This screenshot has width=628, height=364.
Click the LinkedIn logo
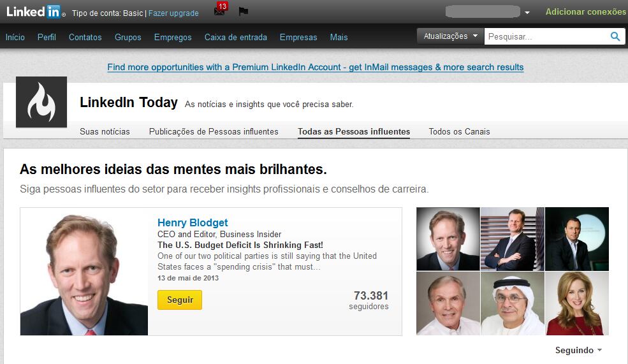34,11
